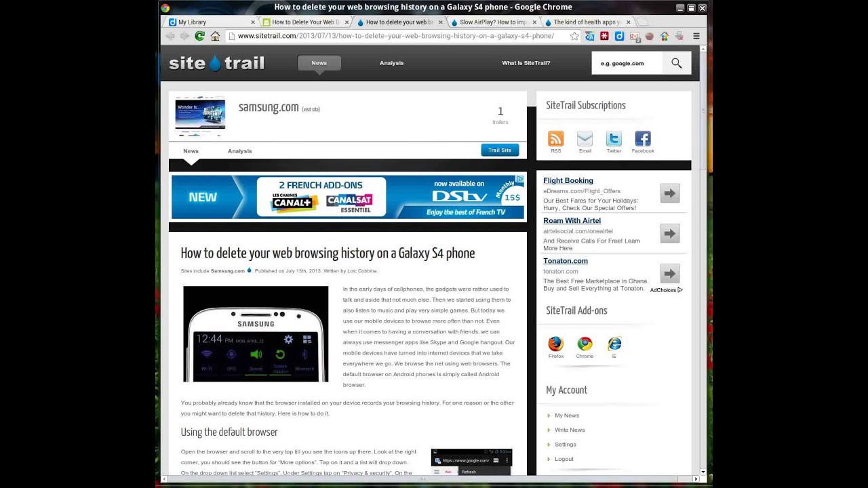
Task: Open the Tonaton.com ad link
Action: 566,260
